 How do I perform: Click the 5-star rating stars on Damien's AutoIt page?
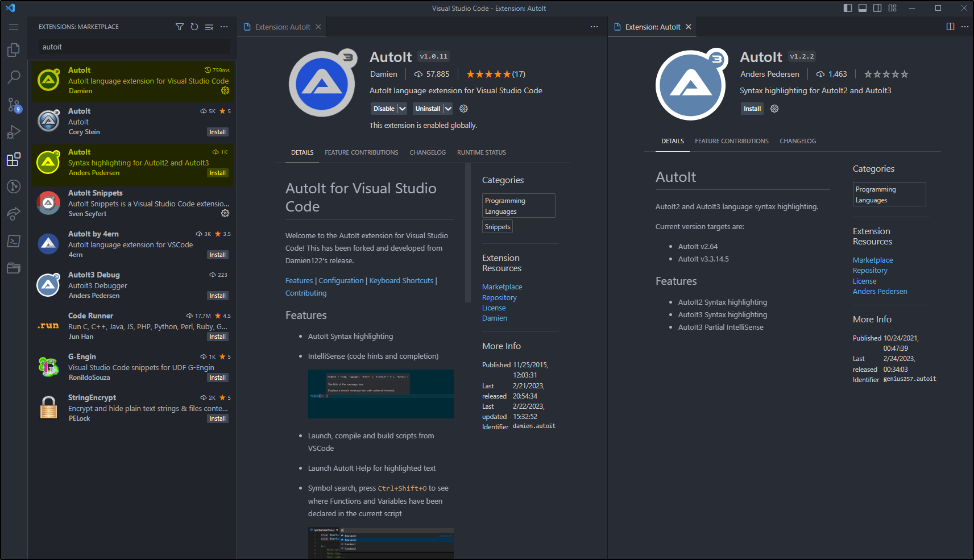pyautogui.click(x=488, y=73)
